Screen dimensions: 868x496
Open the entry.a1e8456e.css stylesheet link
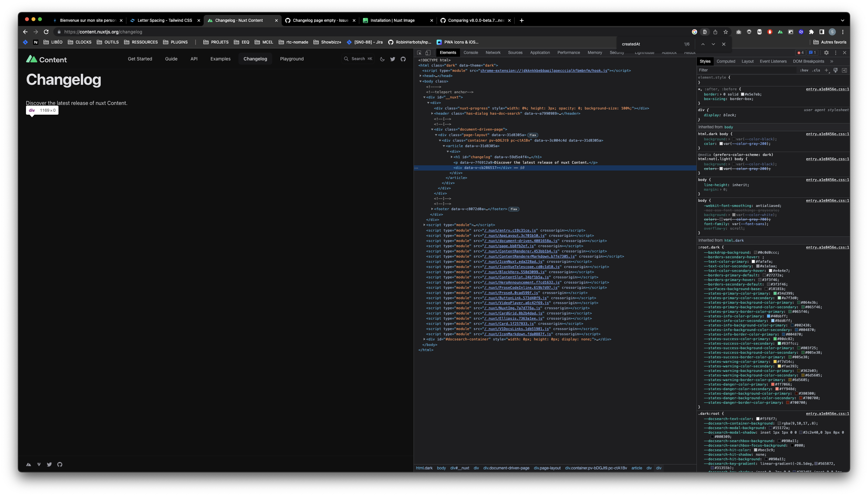(827, 89)
